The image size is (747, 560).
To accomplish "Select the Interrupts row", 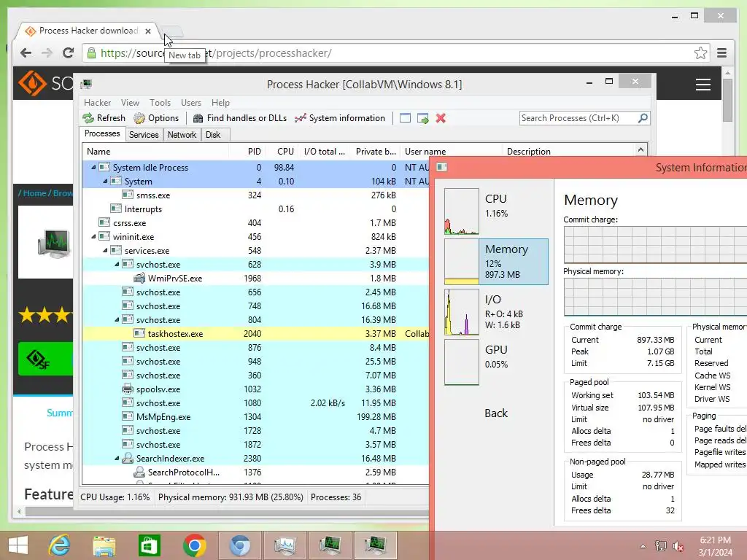I will (256, 209).
